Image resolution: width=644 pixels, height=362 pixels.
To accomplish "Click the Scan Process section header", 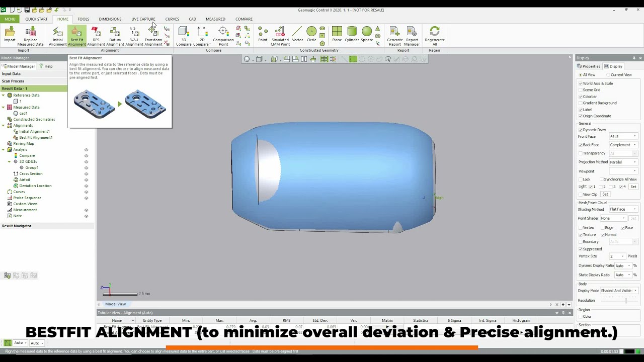I will [33, 81].
